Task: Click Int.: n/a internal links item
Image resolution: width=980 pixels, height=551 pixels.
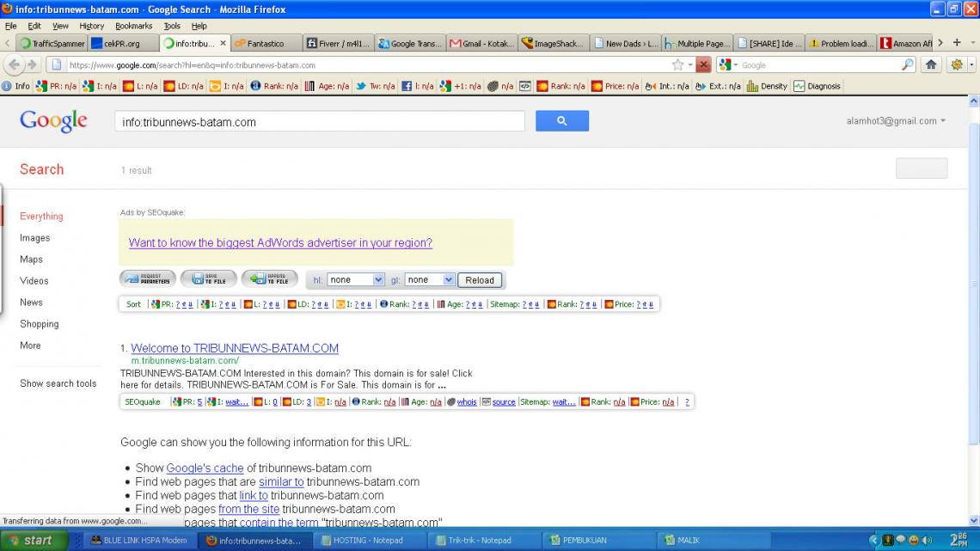Action: pos(667,86)
